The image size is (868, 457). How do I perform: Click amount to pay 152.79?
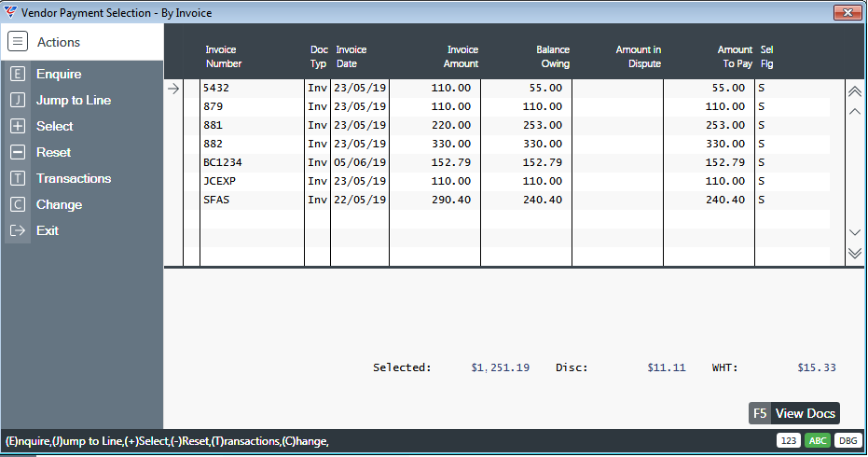725,162
